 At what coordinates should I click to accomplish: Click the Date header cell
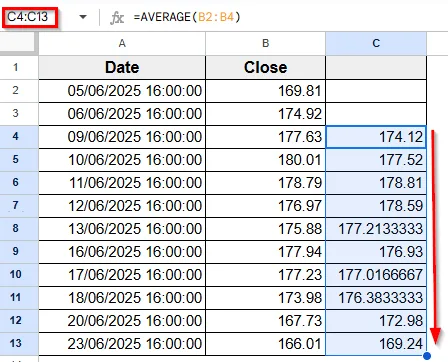point(122,68)
